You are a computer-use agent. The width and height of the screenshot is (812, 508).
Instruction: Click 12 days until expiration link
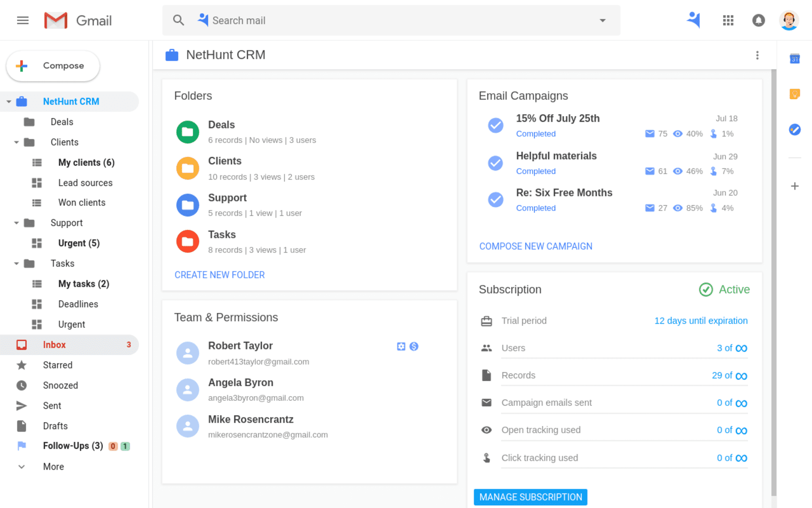click(x=701, y=321)
